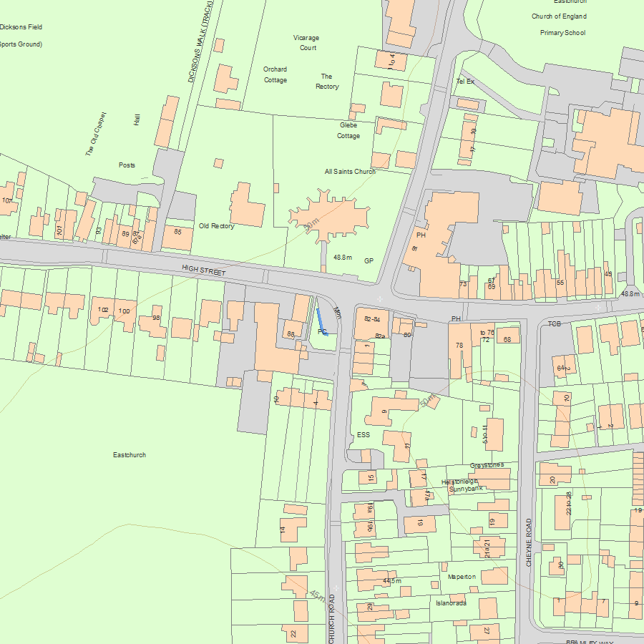Select the Eastchurch label in the large field

point(130,455)
